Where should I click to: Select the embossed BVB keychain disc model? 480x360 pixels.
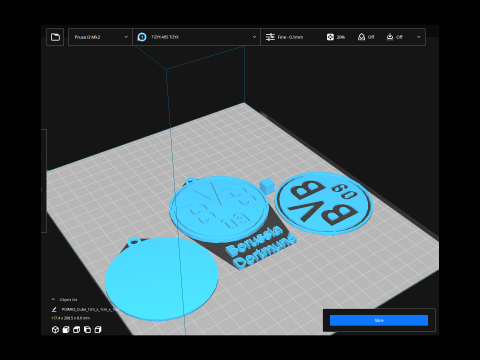[218, 208]
